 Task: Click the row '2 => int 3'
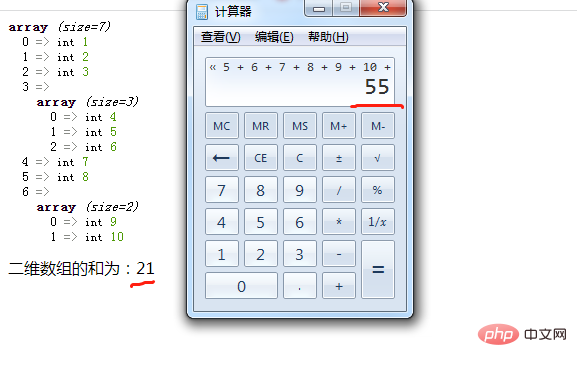pyautogui.click(x=55, y=72)
